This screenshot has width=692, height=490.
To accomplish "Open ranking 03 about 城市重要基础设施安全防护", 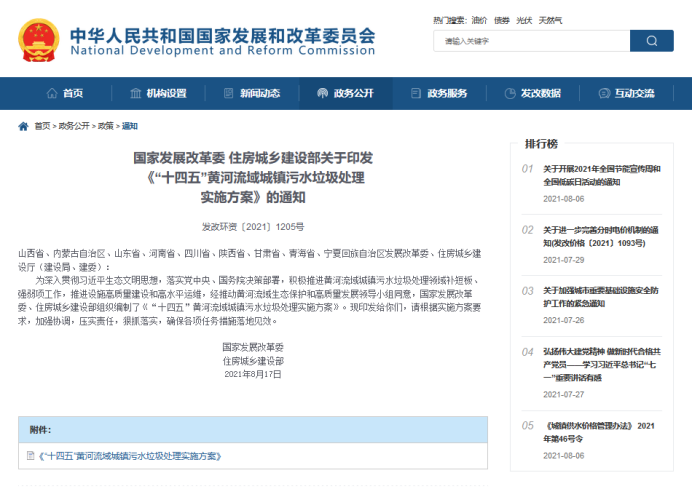I will coord(601,297).
